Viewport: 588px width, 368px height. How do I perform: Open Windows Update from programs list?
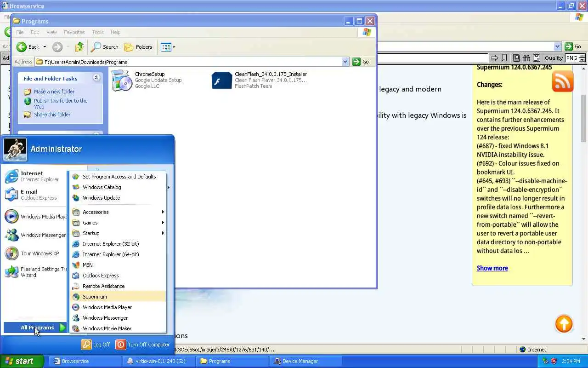117,198
